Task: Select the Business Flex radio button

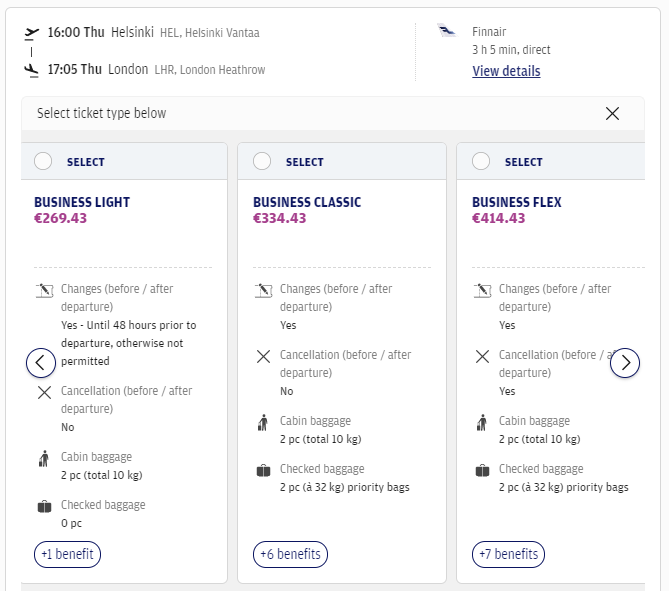Action: click(481, 161)
